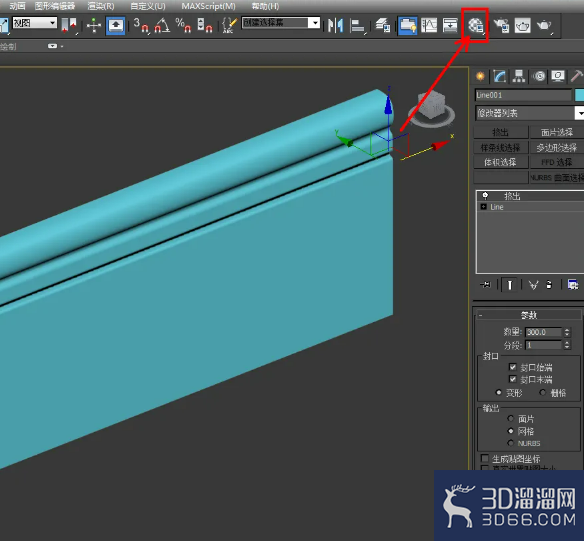Enable the 生成贴图坐标 checkbox
Image resolution: width=584 pixels, height=541 pixels.
[485, 458]
